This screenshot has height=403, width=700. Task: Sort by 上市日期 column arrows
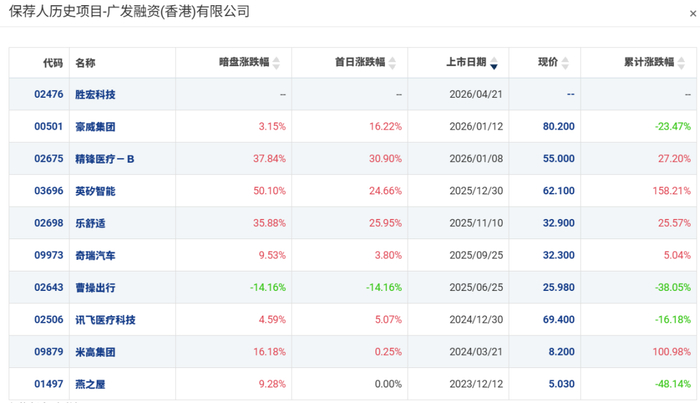click(x=494, y=63)
